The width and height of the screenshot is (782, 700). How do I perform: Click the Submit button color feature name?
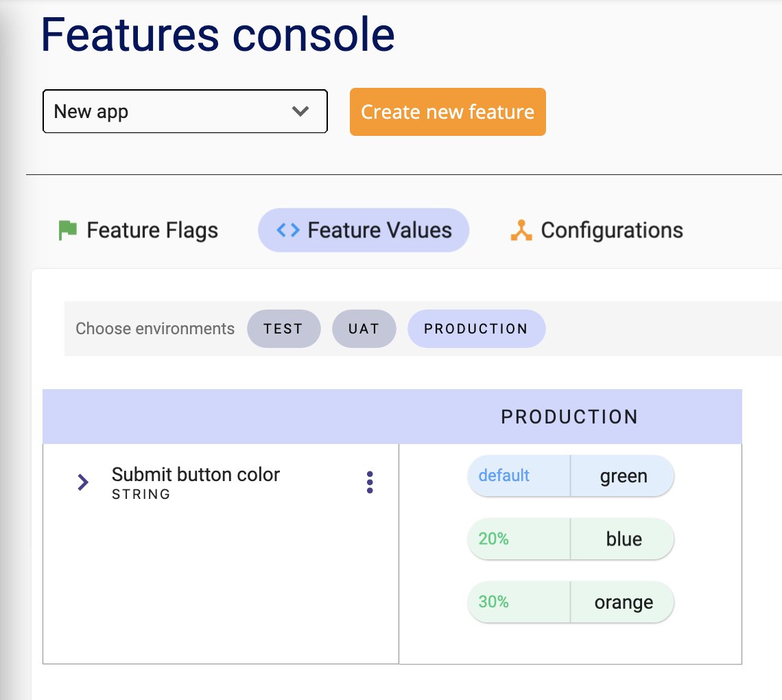[195, 474]
